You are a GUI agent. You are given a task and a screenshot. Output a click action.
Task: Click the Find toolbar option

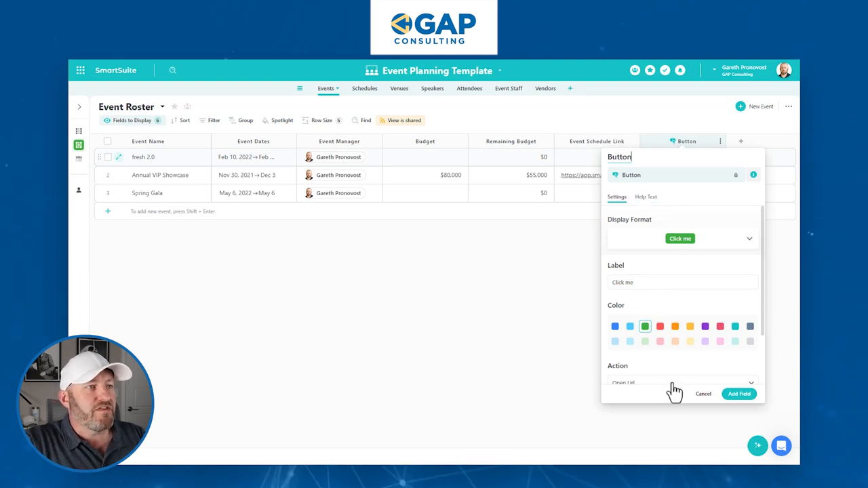click(x=361, y=121)
